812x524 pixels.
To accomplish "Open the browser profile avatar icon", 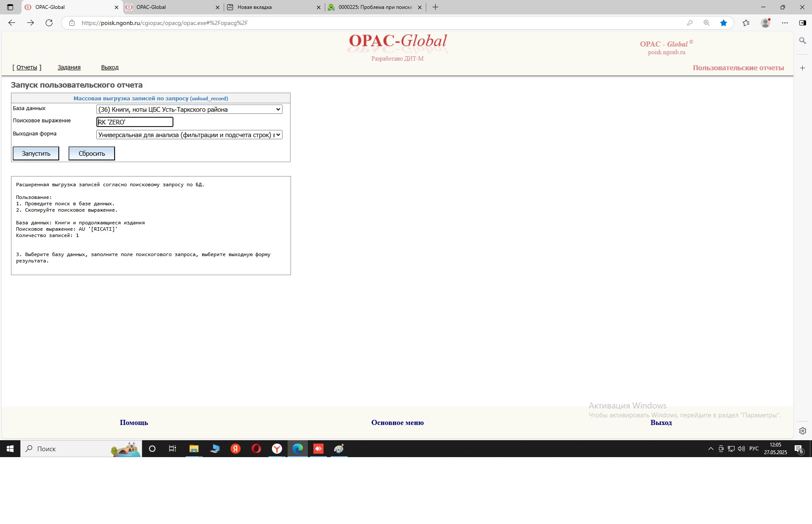I will click(765, 23).
